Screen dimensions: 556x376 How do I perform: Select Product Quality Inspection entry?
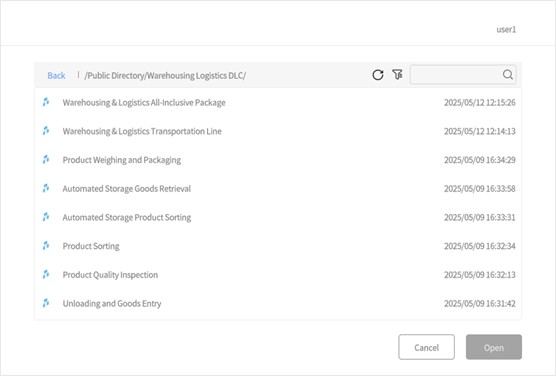[278, 275]
